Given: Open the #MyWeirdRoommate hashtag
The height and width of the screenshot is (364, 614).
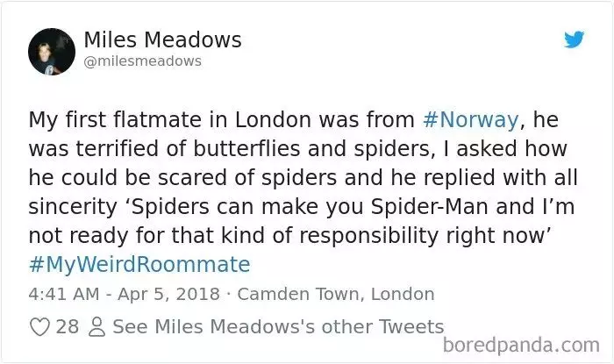Looking at the screenshot, I should pyautogui.click(x=139, y=264).
